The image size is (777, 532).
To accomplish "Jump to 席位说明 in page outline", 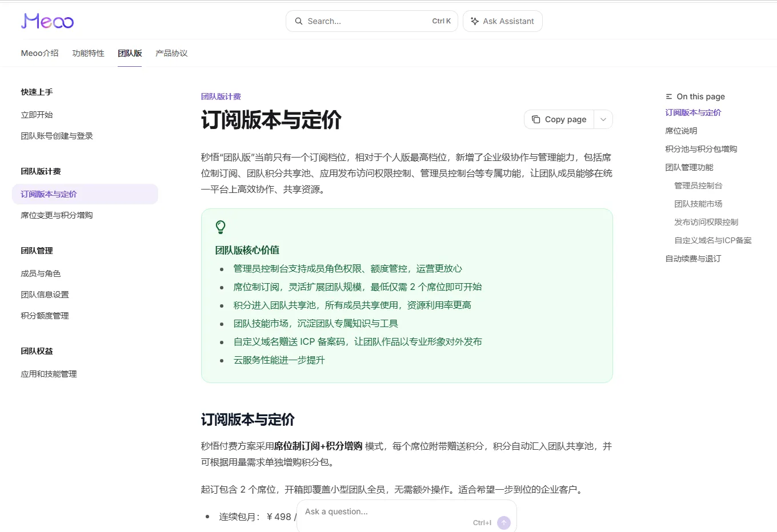I will pos(682,131).
